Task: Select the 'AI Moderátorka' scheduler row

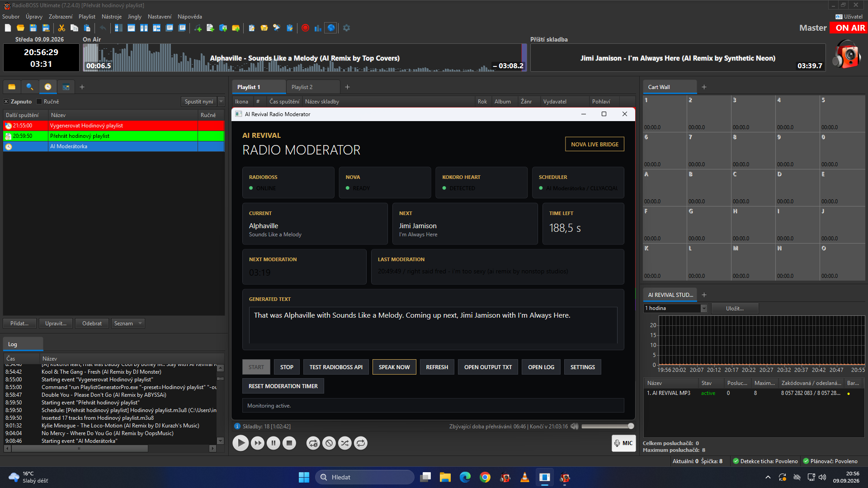Action: coord(114,146)
